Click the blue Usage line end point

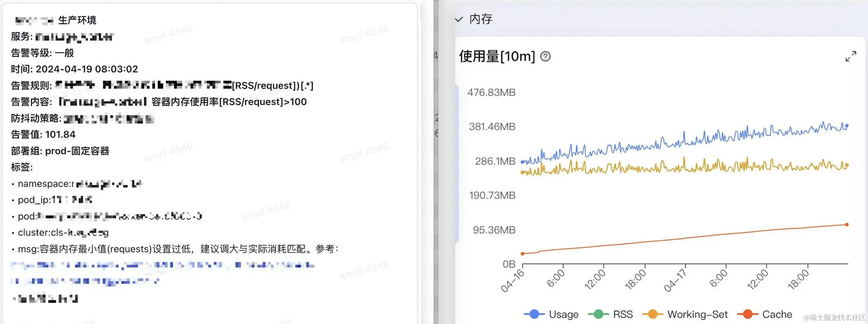point(847,126)
